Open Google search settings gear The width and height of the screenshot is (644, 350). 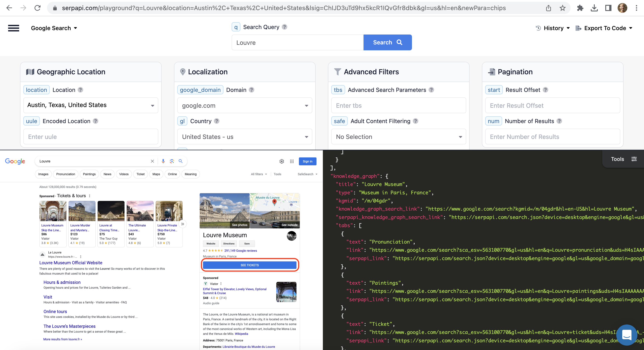click(282, 161)
